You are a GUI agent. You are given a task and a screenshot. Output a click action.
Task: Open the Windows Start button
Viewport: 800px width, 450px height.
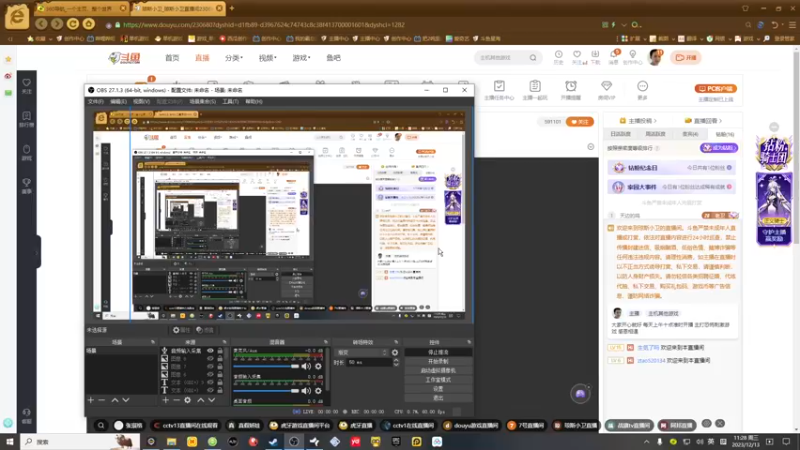9,441
